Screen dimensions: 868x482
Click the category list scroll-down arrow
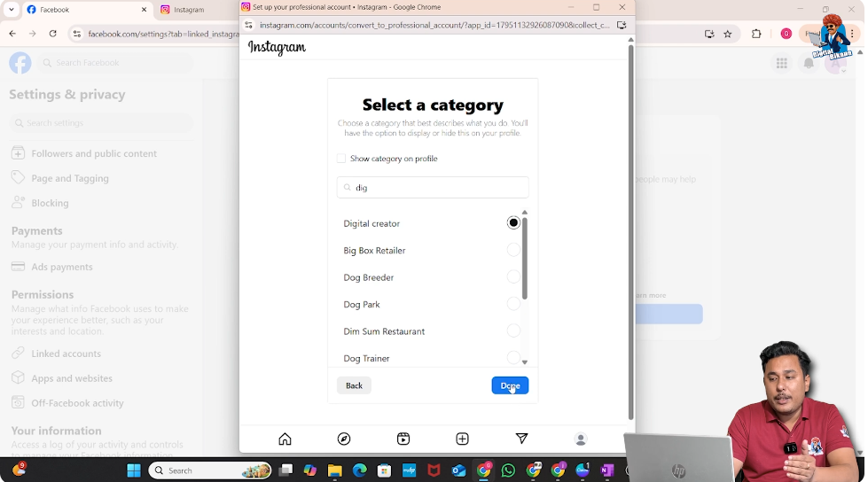click(x=525, y=361)
